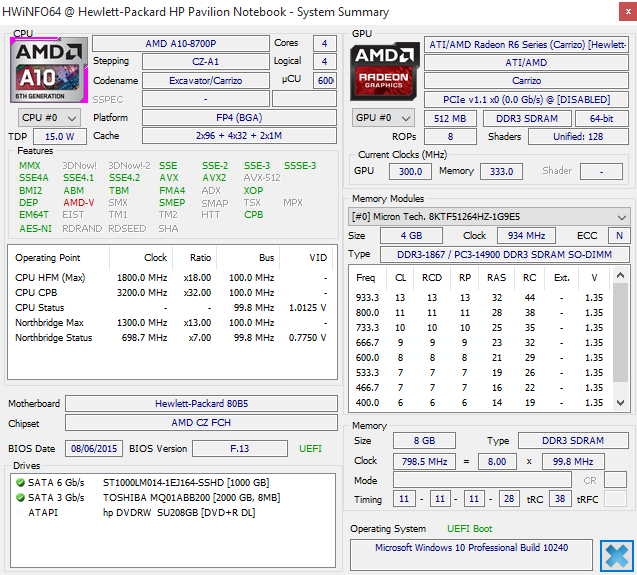The image size is (637, 575).
Task: Click the ECC N value field
Action: click(619, 236)
